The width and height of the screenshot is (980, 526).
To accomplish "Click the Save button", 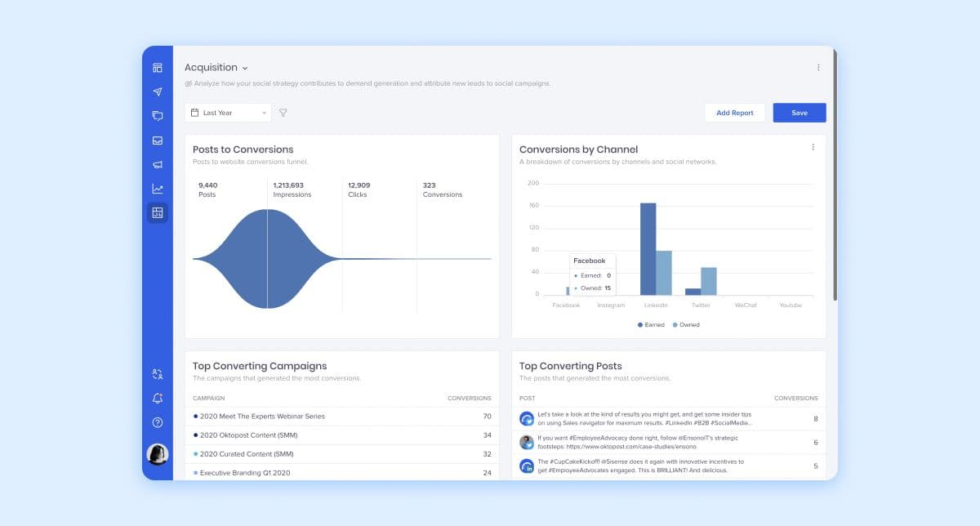I will [800, 113].
